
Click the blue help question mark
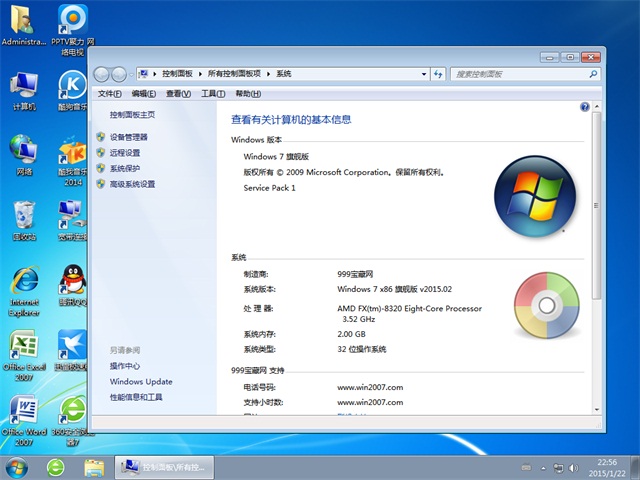(x=584, y=107)
